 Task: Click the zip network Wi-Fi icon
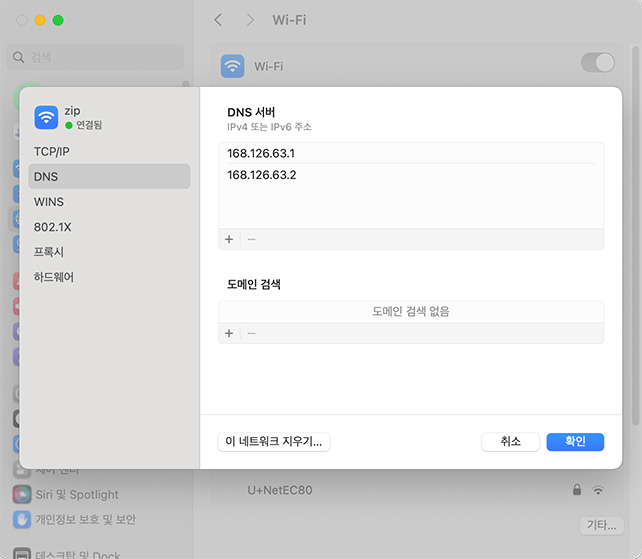(46, 117)
